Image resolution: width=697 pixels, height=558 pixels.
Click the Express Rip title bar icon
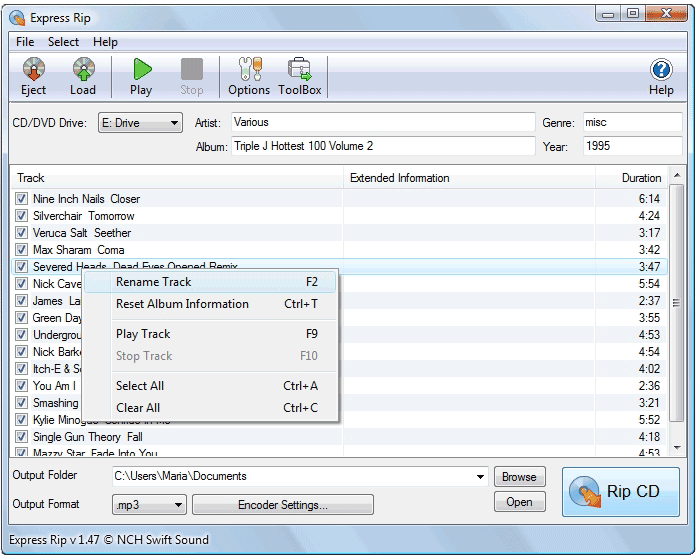pyautogui.click(x=17, y=18)
